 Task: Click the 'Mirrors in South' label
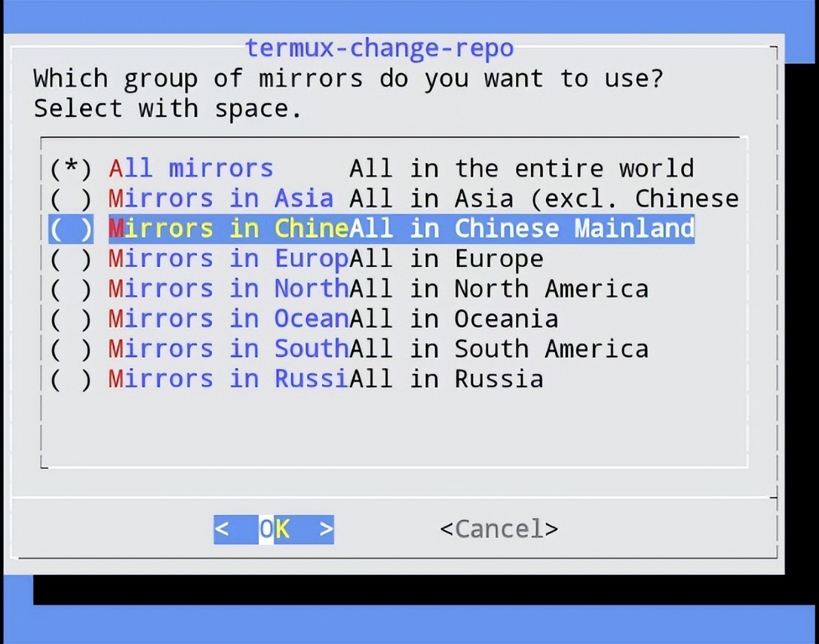click(228, 349)
